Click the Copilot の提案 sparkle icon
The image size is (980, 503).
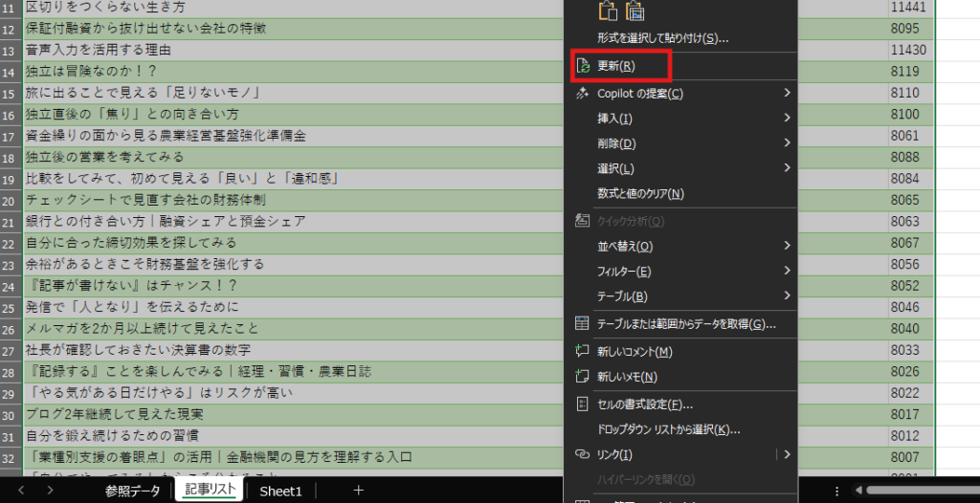[x=582, y=94]
